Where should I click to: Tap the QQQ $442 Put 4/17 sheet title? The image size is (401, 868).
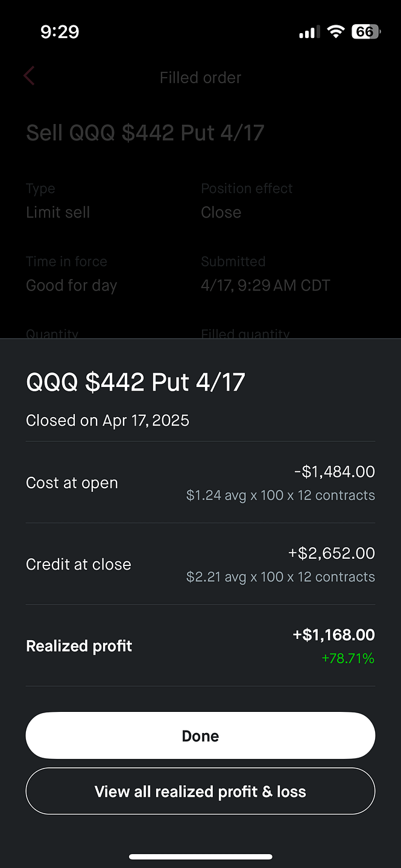pyautogui.click(x=136, y=382)
